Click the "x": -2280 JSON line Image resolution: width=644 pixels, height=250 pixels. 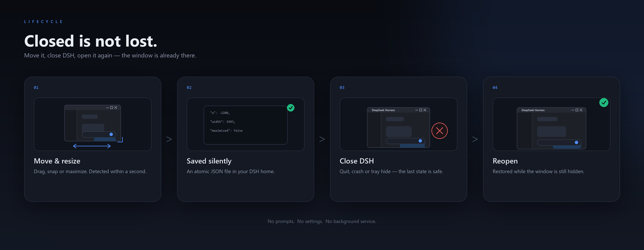coord(220,113)
